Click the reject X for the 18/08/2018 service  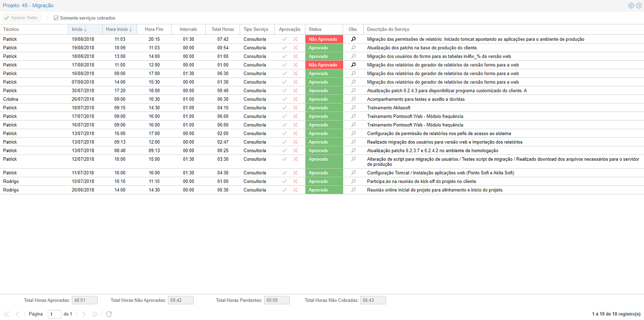pyautogui.click(x=295, y=56)
